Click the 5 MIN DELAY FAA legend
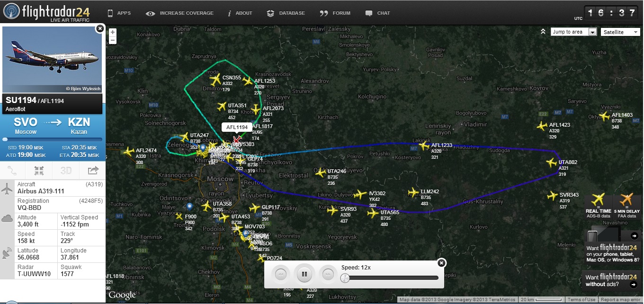The width and height of the screenshot is (644, 304). pyautogui.click(x=626, y=207)
